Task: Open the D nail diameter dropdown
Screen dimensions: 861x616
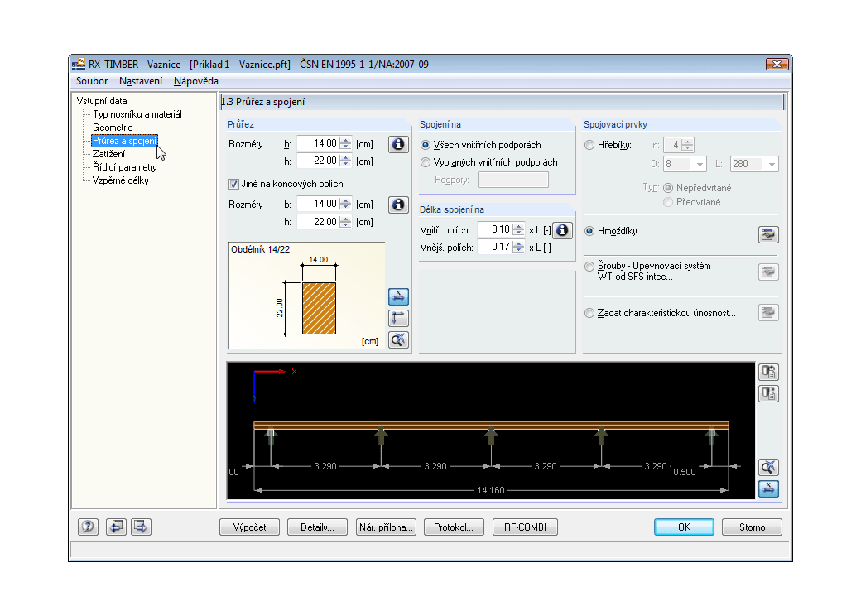Action: [x=700, y=164]
